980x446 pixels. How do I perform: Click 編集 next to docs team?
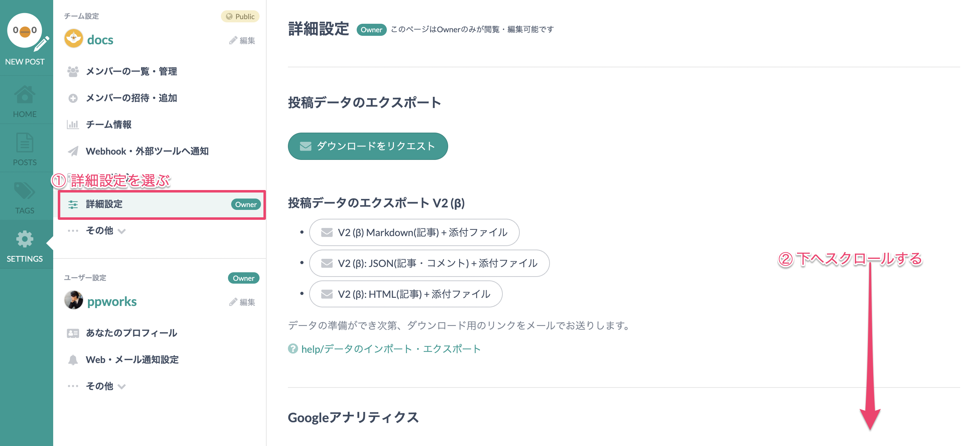242,40
